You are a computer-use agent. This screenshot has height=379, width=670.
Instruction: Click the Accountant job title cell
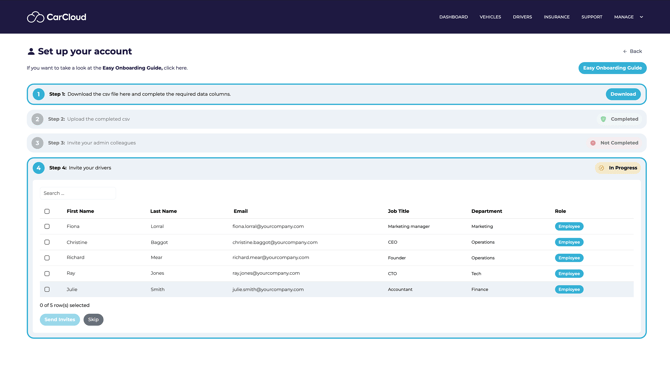pyautogui.click(x=400, y=289)
